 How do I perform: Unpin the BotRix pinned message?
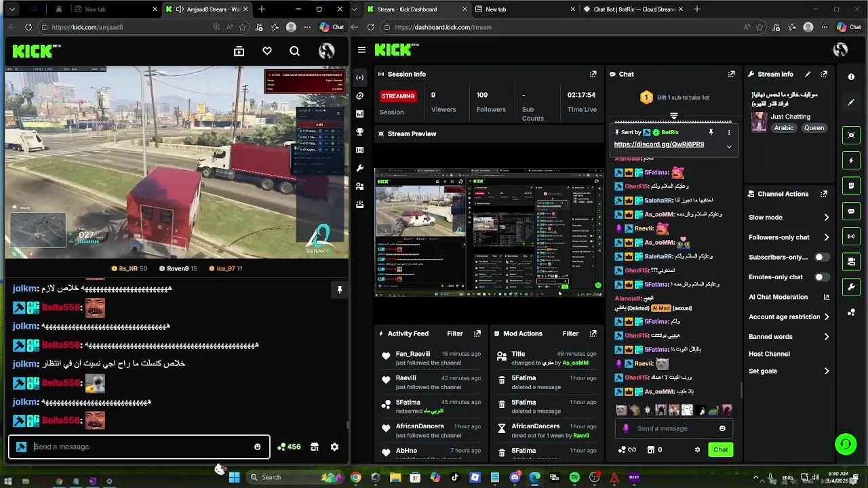pyautogui.click(x=711, y=132)
